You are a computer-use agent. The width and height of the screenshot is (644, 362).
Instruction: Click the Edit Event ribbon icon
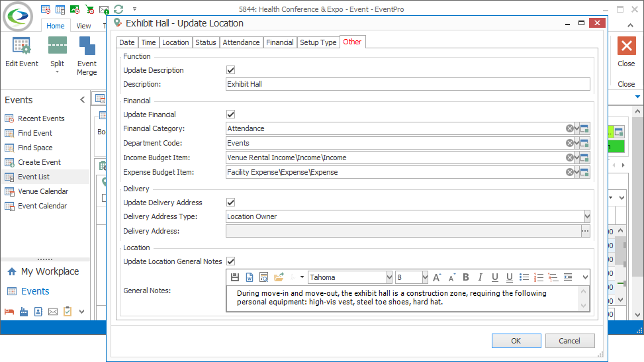[x=21, y=46]
